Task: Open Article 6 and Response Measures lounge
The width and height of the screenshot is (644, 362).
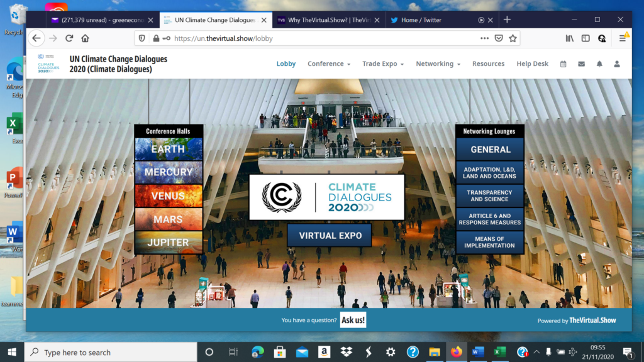Action: (490, 219)
